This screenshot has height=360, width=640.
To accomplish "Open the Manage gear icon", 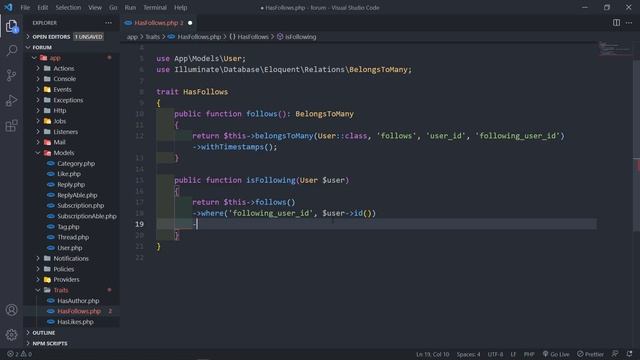I will coord(11,335).
